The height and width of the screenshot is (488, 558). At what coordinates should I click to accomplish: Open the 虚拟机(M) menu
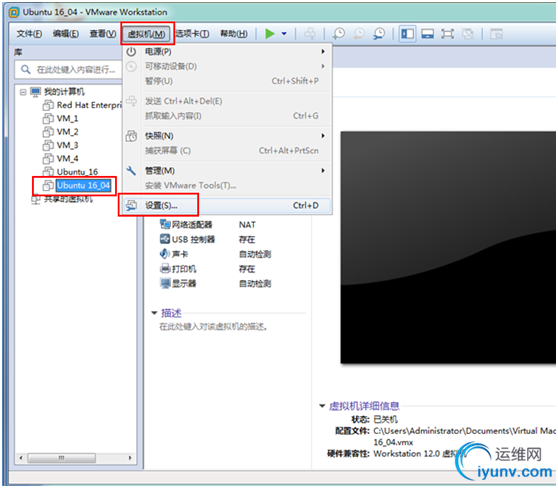[x=147, y=34]
